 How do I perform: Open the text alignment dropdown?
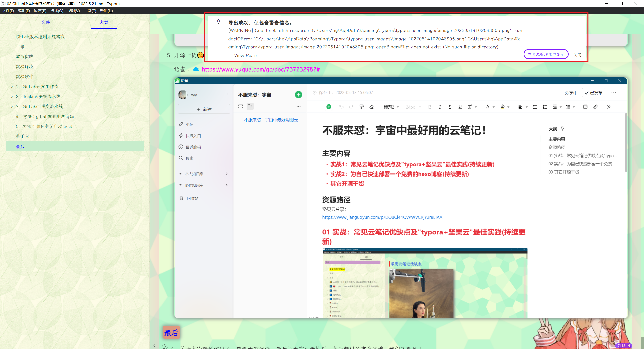click(x=523, y=107)
